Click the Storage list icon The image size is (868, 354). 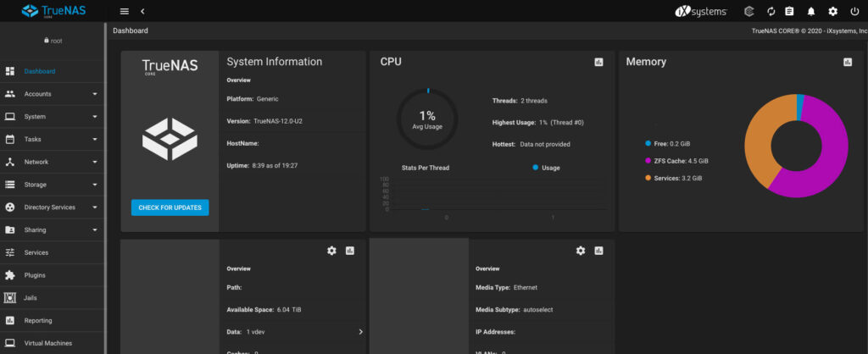click(9, 185)
